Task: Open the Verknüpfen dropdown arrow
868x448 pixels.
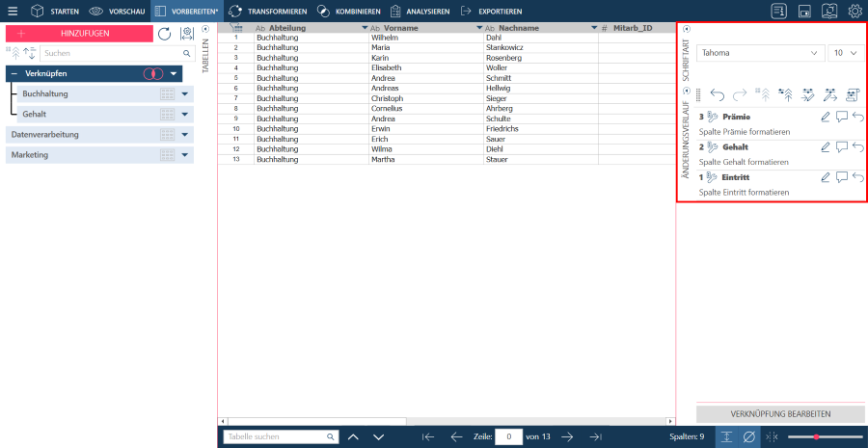Action: 174,73
